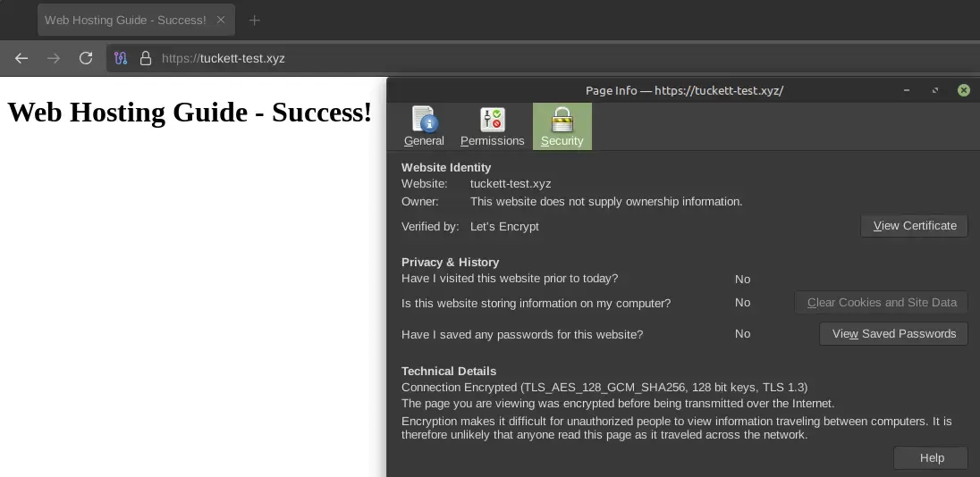Viewport: 980px width, 477px height.
Task: Click the Privacy & History heading
Action: pos(450,263)
